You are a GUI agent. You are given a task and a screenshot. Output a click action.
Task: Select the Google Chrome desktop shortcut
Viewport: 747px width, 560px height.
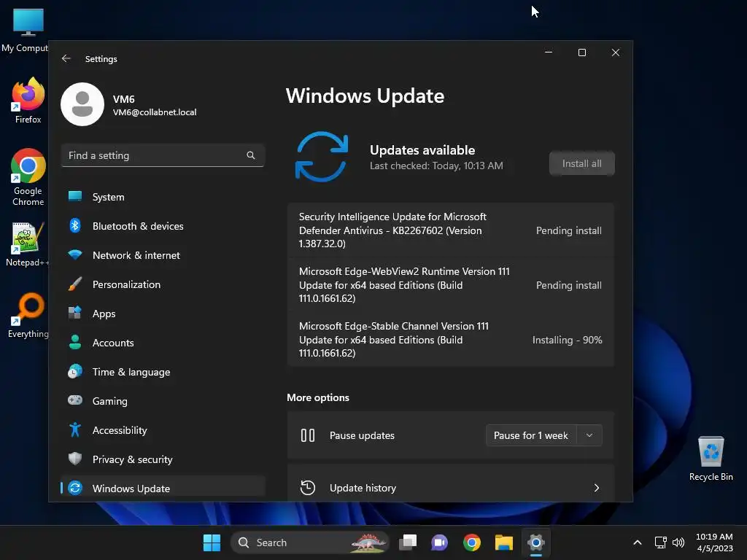coord(28,177)
